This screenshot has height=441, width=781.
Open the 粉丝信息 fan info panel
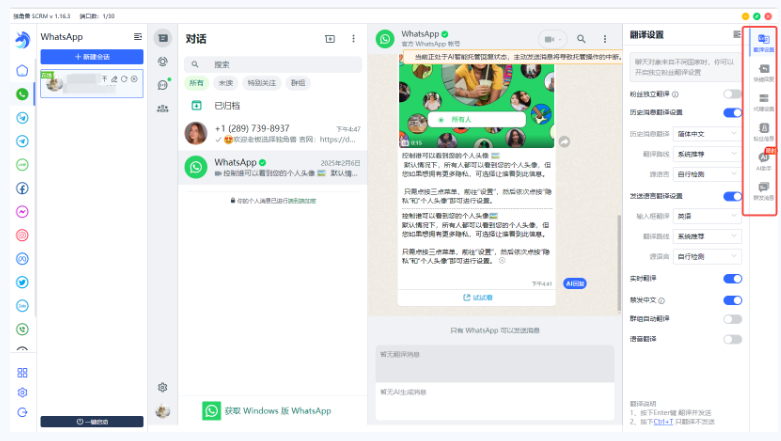[763, 132]
